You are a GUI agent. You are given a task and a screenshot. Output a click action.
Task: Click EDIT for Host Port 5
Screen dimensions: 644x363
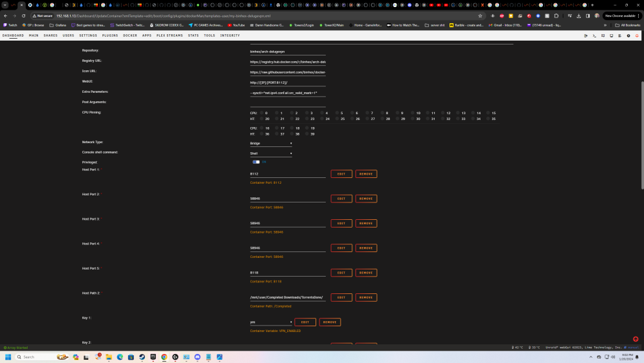341,273
